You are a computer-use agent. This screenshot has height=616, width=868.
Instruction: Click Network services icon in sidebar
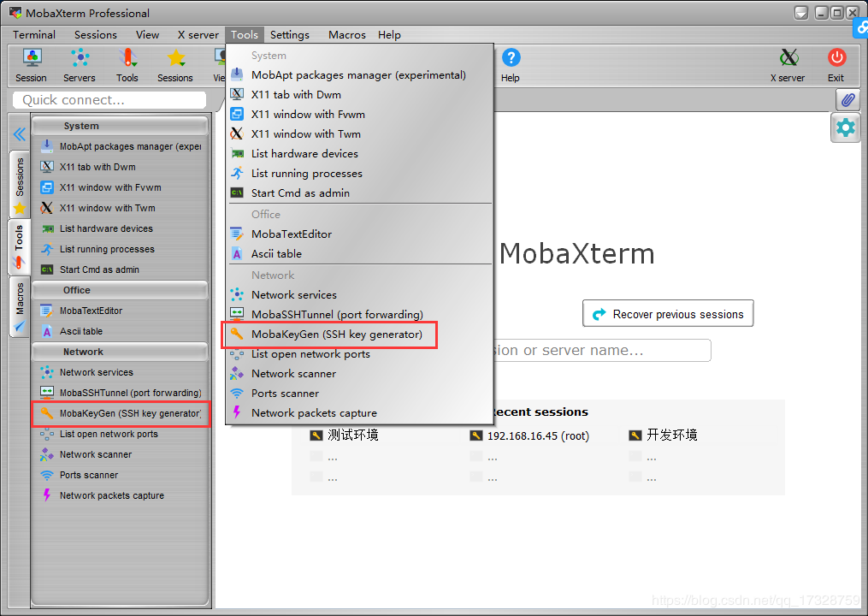(x=47, y=372)
